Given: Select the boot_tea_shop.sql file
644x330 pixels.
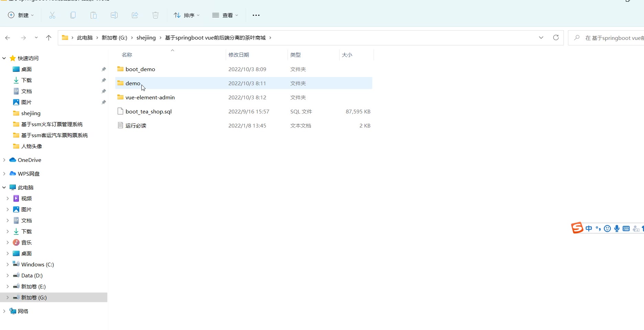Looking at the screenshot, I should pos(148,111).
